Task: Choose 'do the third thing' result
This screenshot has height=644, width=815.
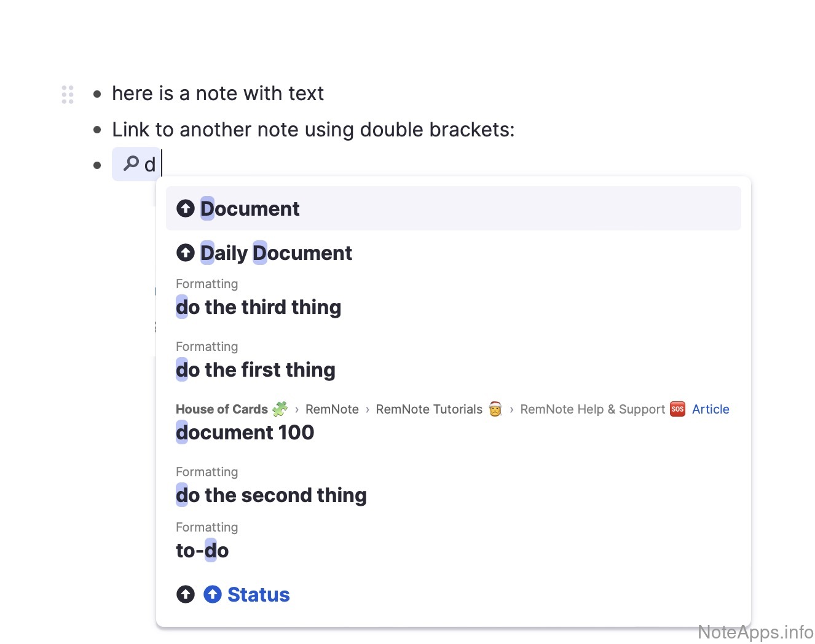Action: 258,307
